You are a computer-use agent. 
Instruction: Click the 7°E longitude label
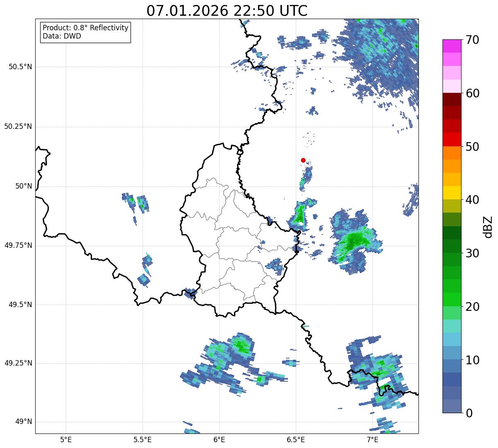tap(372, 439)
